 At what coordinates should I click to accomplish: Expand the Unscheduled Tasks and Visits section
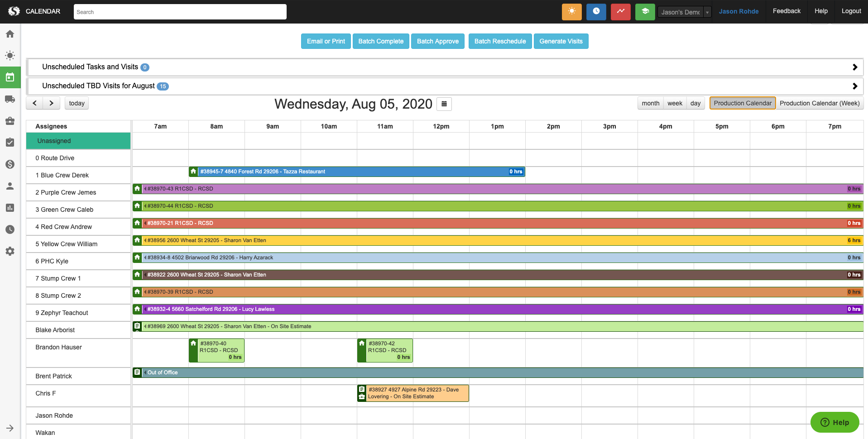tap(855, 67)
